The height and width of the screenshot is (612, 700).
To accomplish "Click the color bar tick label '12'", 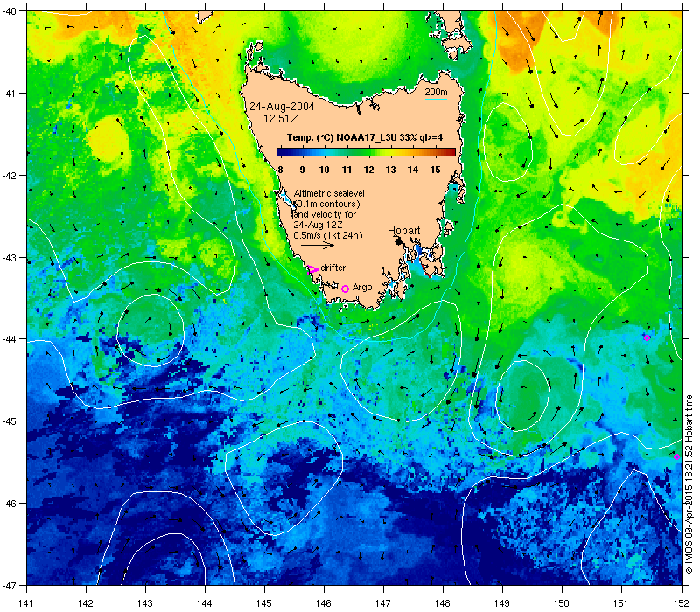I will [x=368, y=170].
